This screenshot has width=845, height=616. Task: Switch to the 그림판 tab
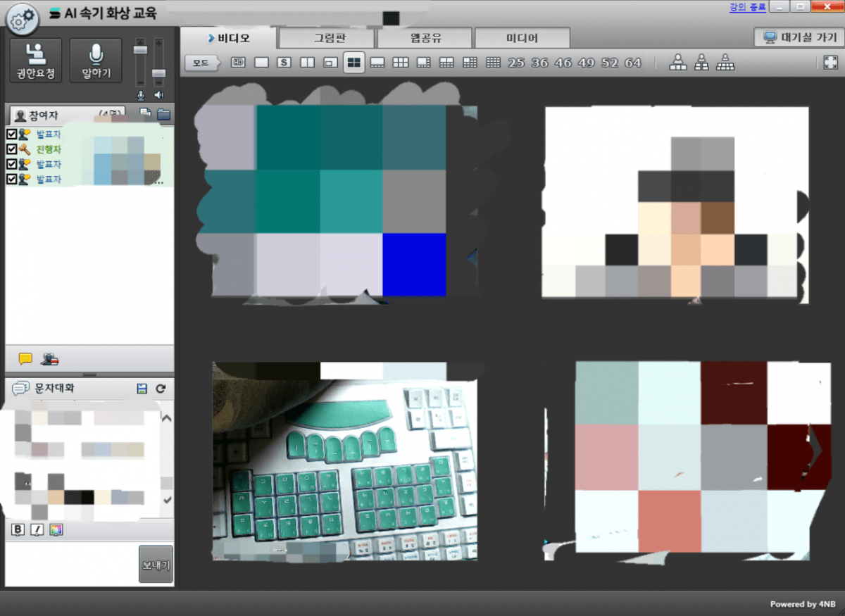(x=329, y=38)
